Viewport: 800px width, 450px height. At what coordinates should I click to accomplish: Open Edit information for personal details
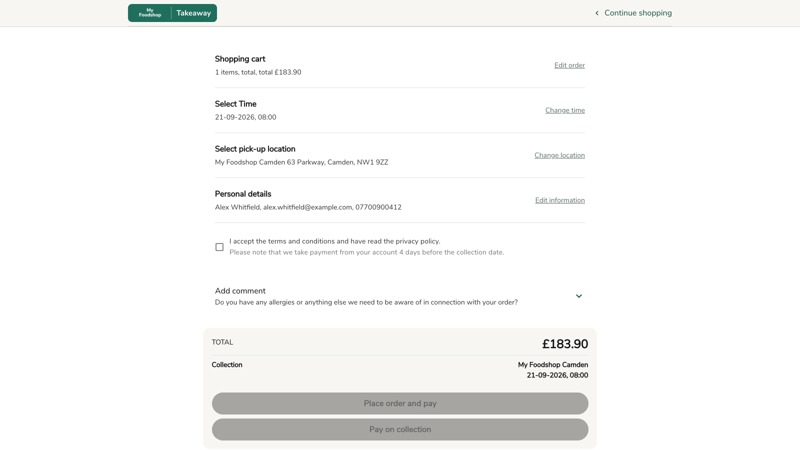(560, 200)
